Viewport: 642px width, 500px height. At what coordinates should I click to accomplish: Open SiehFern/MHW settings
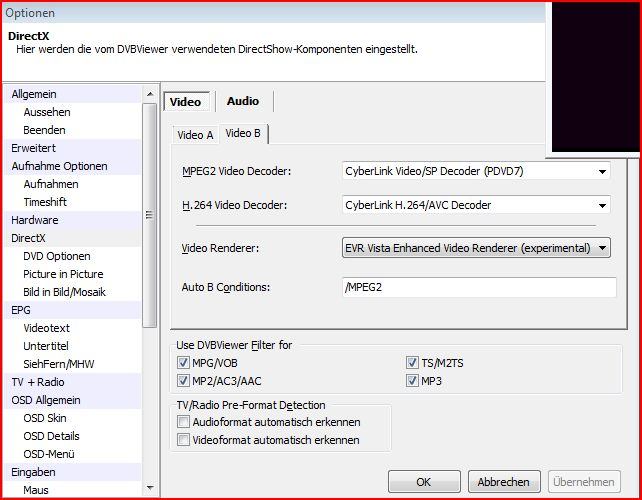coord(73,364)
